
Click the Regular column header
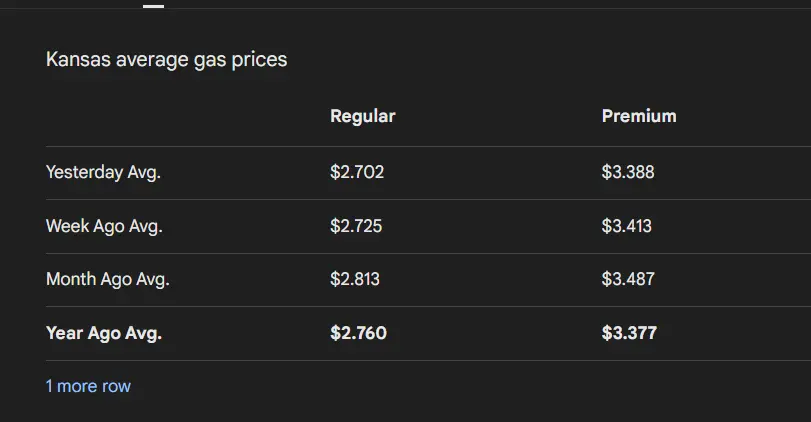coord(362,116)
